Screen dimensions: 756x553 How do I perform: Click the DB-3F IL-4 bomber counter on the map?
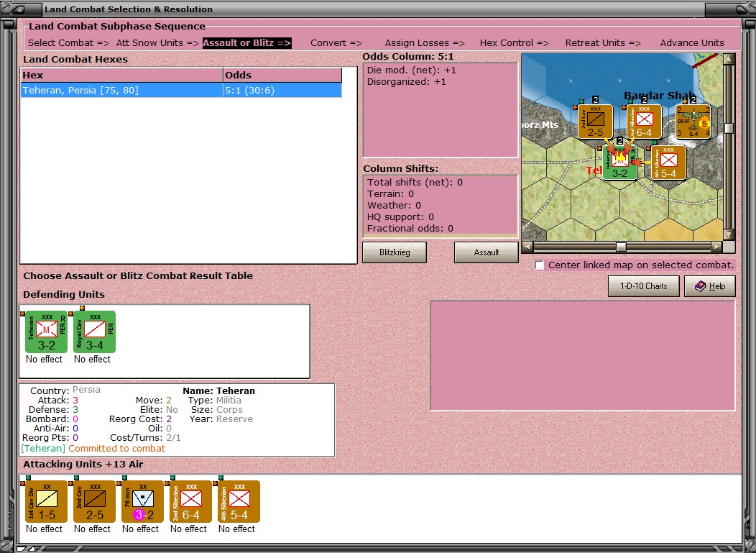coord(693,121)
